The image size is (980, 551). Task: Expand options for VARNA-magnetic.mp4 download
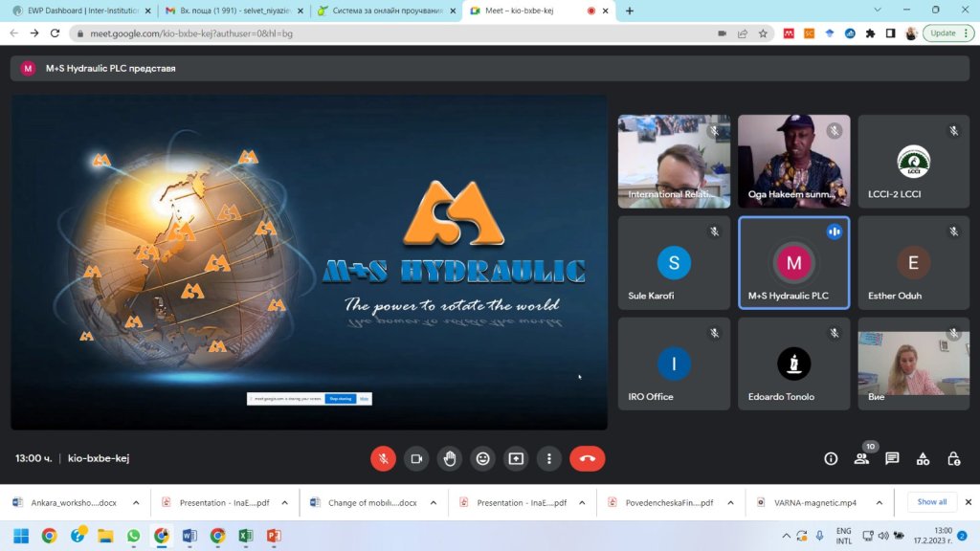[x=879, y=502]
